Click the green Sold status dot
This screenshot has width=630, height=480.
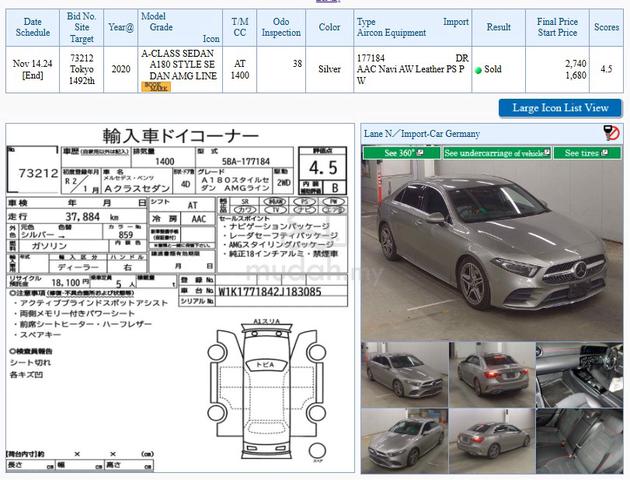478,70
